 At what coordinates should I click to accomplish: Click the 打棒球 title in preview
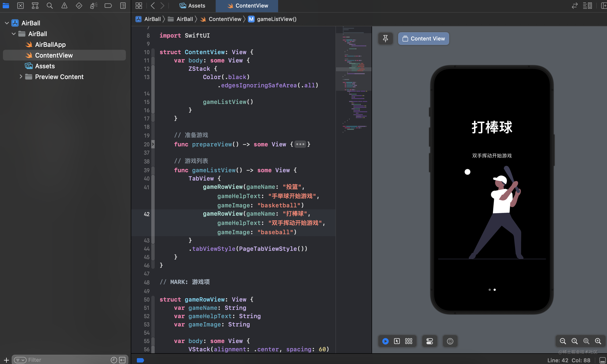(492, 127)
